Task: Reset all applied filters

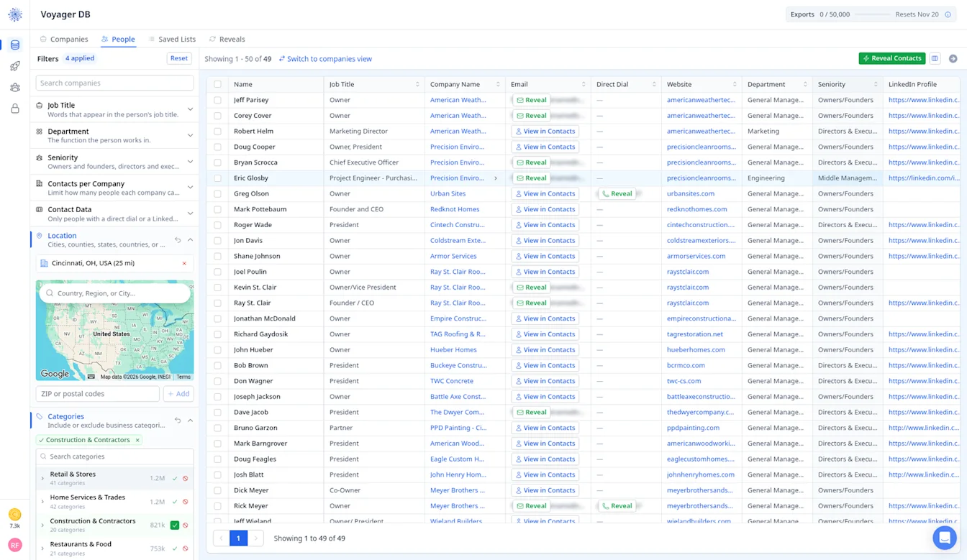Action: coord(179,58)
